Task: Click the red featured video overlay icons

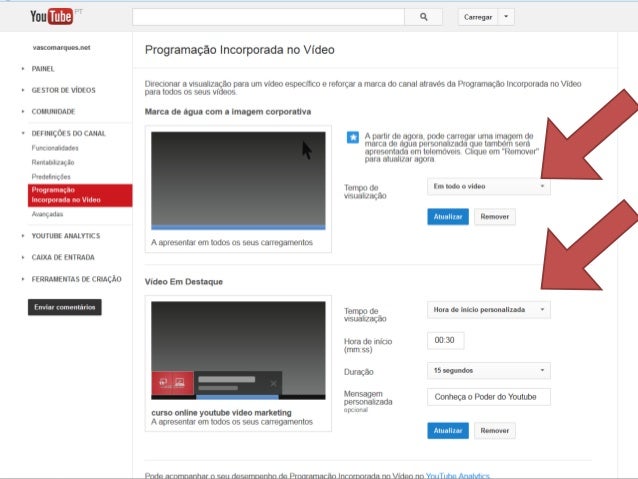Action: 173,383
